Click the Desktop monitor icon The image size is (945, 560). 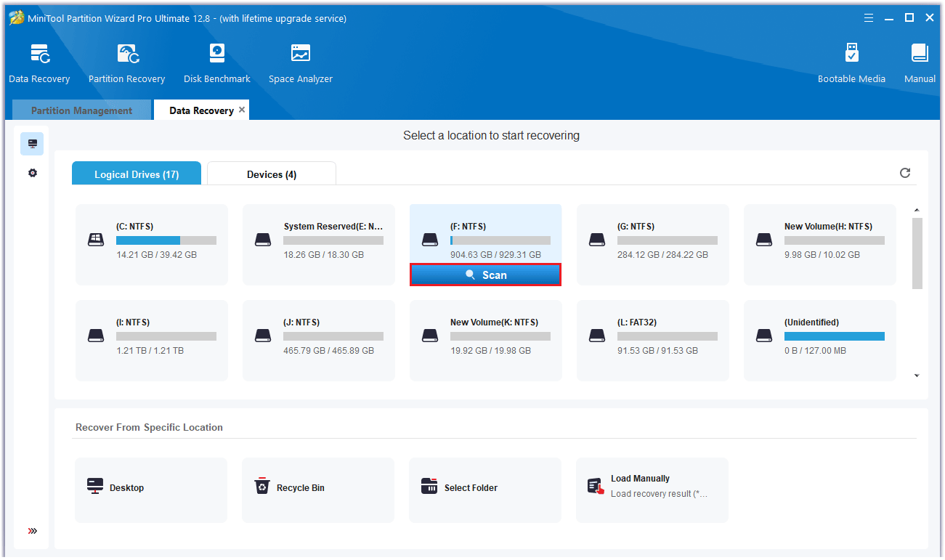click(x=95, y=486)
